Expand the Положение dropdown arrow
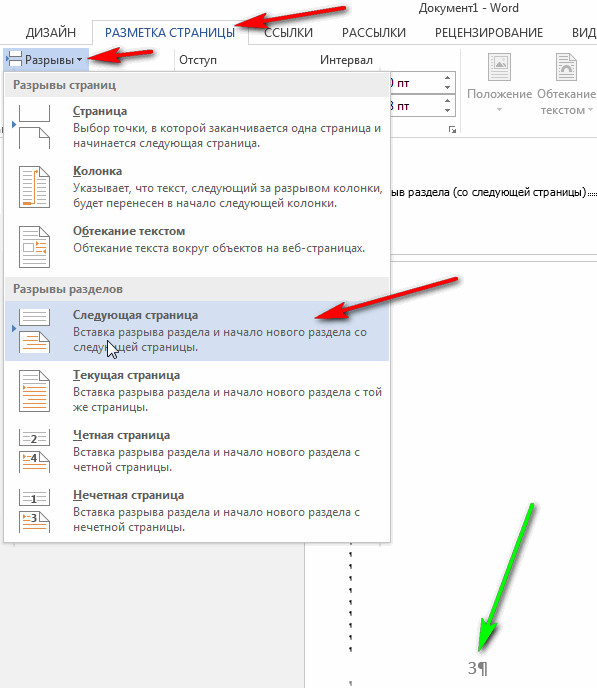This screenshot has height=688, width=597. pyautogui.click(x=499, y=110)
